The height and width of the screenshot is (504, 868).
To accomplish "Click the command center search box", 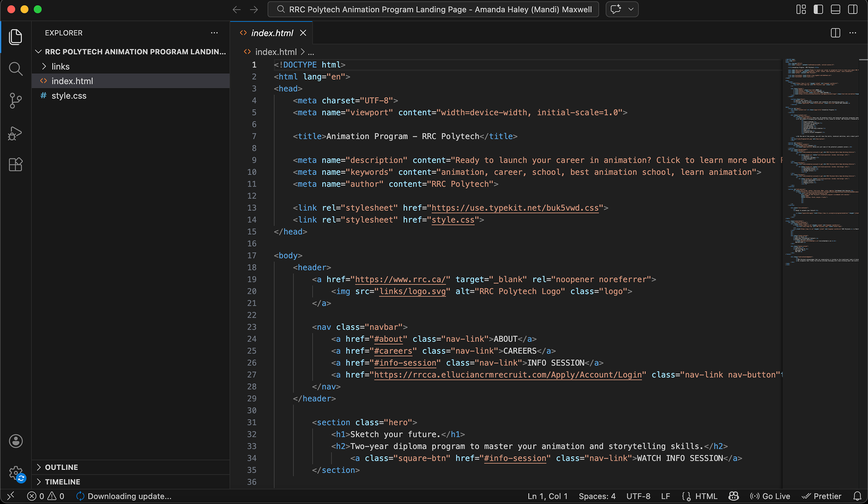I will click(433, 10).
